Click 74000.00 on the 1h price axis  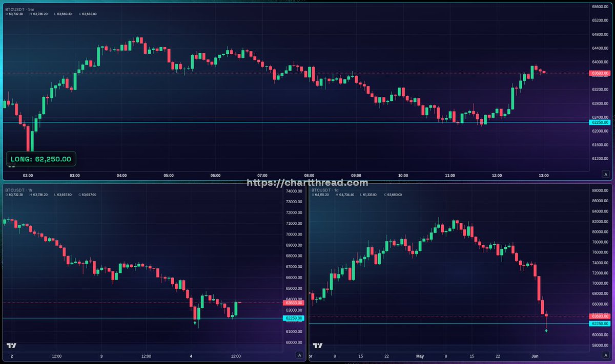tap(294, 191)
